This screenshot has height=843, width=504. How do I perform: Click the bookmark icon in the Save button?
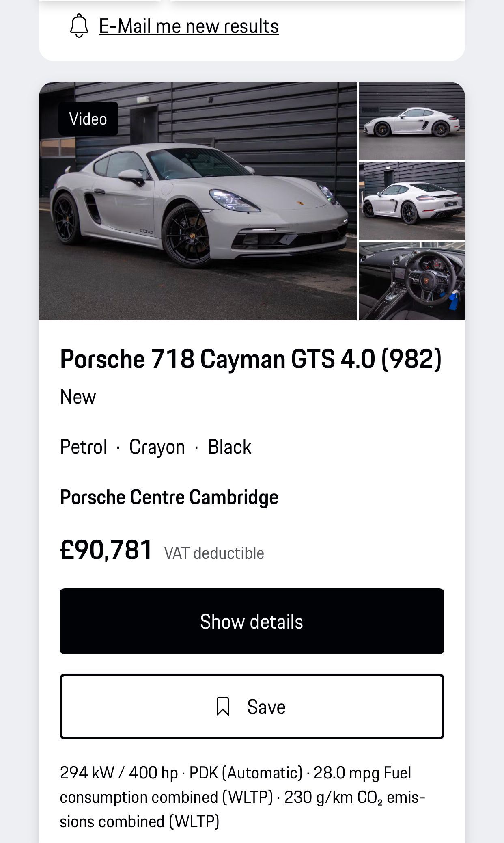(x=223, y=707)
